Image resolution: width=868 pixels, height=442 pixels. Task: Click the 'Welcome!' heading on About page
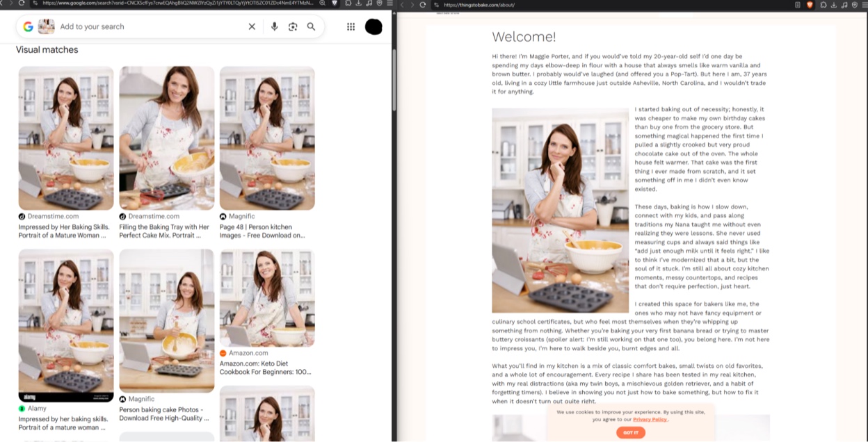pos(524,37)
